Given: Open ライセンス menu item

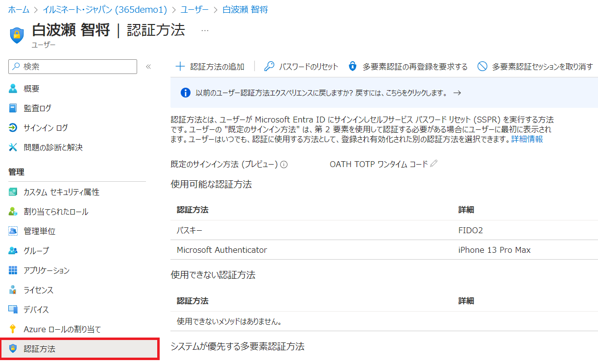Looking at the screenshot, I should click(39, 290).
